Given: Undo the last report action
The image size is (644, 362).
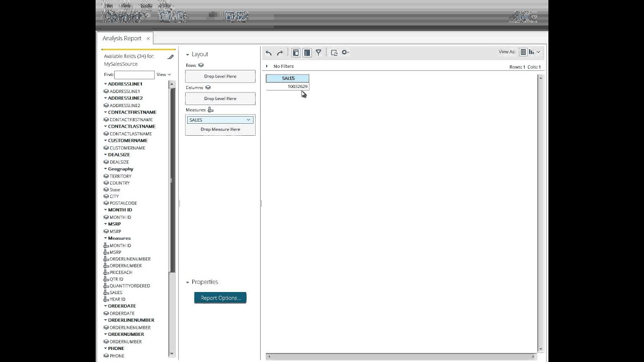Looking at the screenshot, I should click(269, 52).
